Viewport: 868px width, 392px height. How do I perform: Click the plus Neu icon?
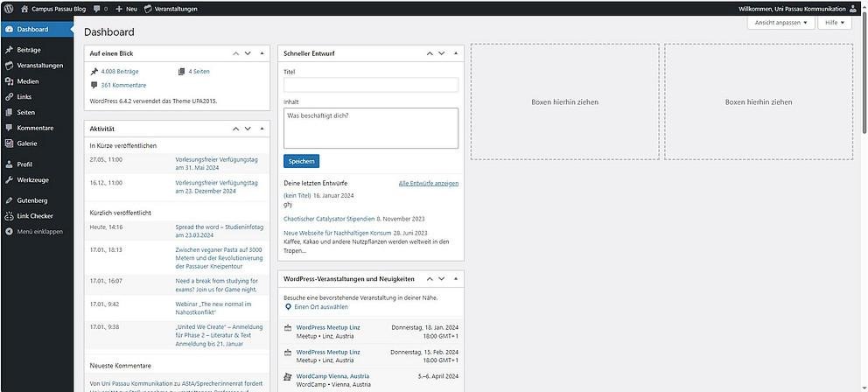119,9
